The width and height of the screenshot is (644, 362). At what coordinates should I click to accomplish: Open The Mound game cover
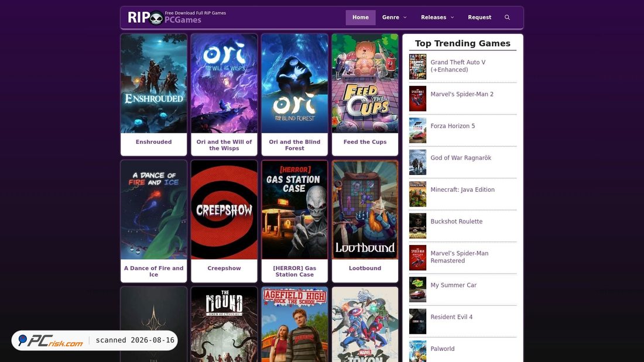point(224,324)
